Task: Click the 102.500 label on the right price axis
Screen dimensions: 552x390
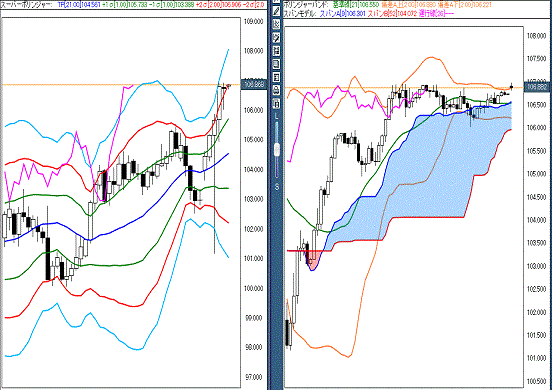Action: click(x=536, y=289)
